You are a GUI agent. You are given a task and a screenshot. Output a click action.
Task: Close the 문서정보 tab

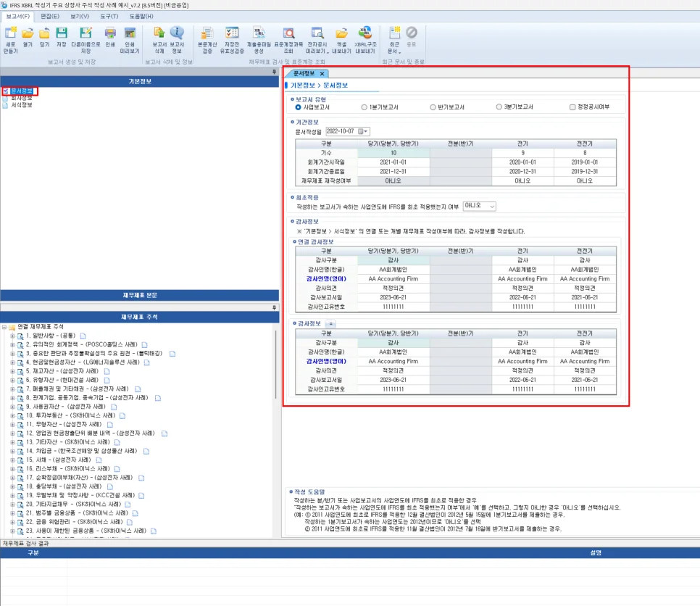click(322, 73)
